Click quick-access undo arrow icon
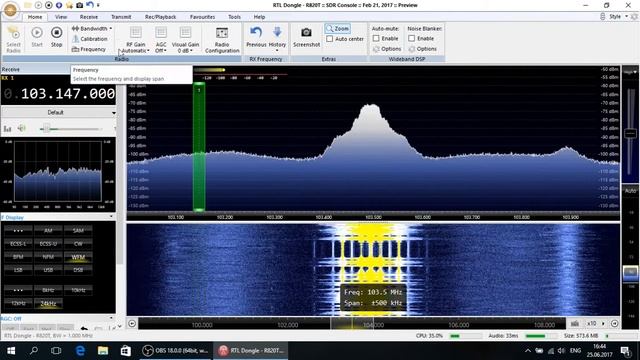The image size is (640, 360). (x=90, y=5)
